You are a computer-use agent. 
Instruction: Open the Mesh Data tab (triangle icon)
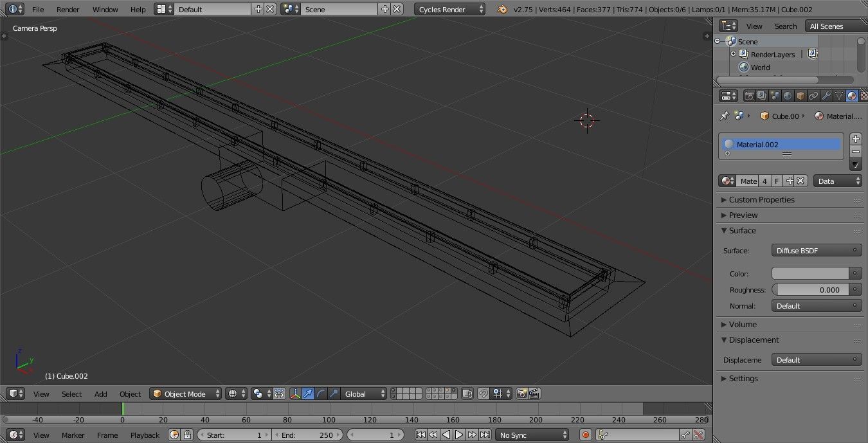pos(839,96)
